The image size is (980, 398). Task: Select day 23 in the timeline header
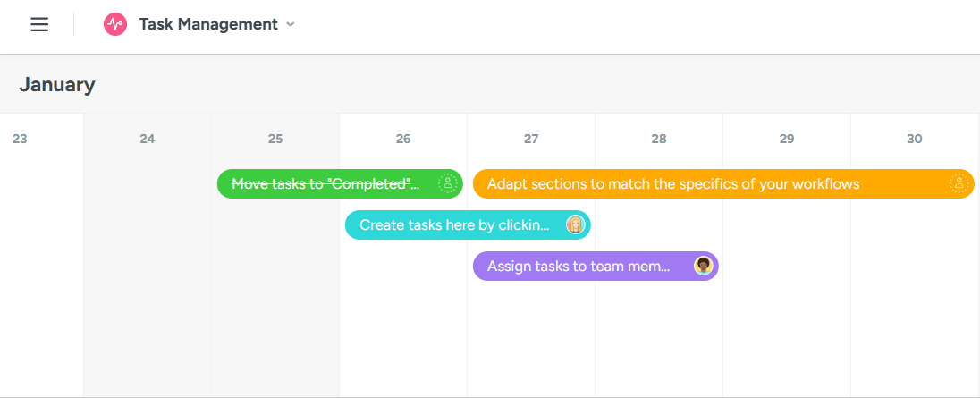point(20,139)
